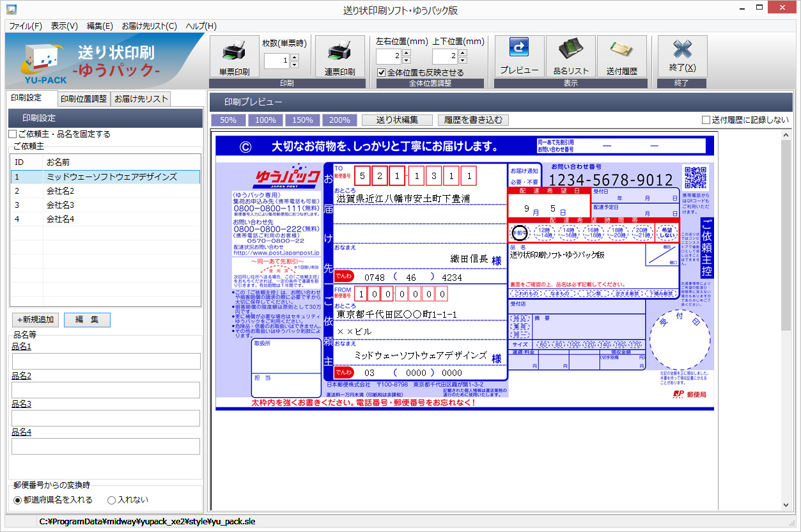This screenshot has height=532, width=801.
Task: Click the 枚数(単票時) number field
Action: [277, 61]
